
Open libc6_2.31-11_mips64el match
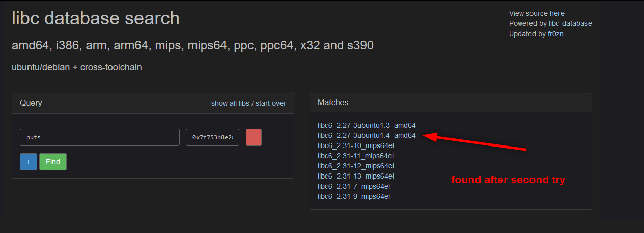click(356, 156)
